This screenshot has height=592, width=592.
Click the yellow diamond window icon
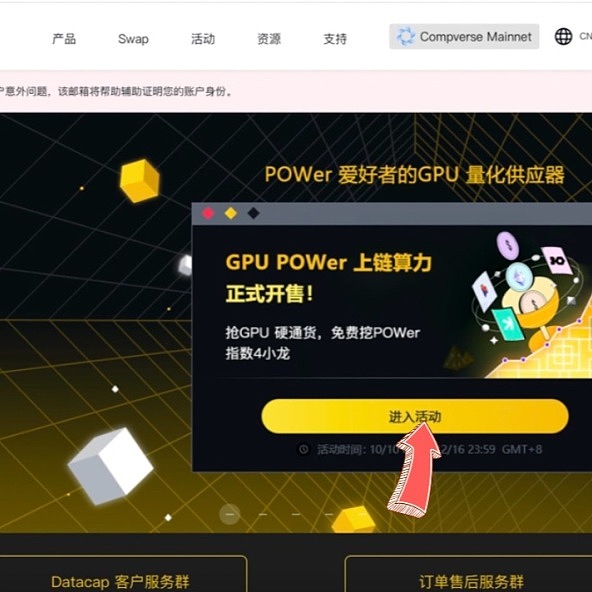(231, 213)
